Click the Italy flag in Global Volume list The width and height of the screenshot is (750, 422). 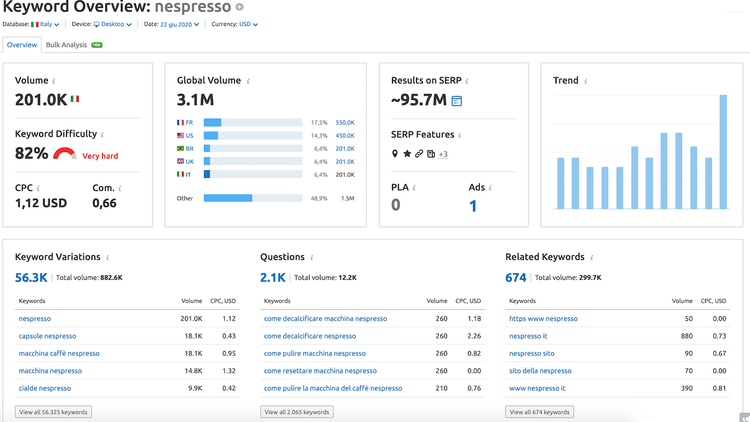(x=180, y=174)
